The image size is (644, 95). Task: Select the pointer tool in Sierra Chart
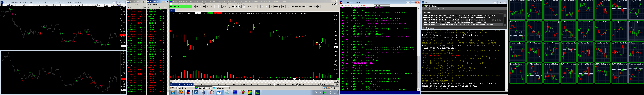[240, 7]
